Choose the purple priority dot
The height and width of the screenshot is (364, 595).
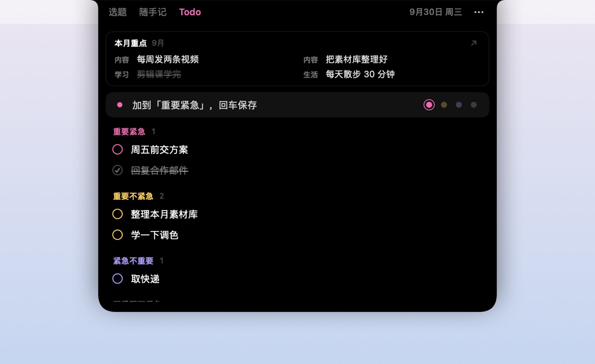[459, 105]
